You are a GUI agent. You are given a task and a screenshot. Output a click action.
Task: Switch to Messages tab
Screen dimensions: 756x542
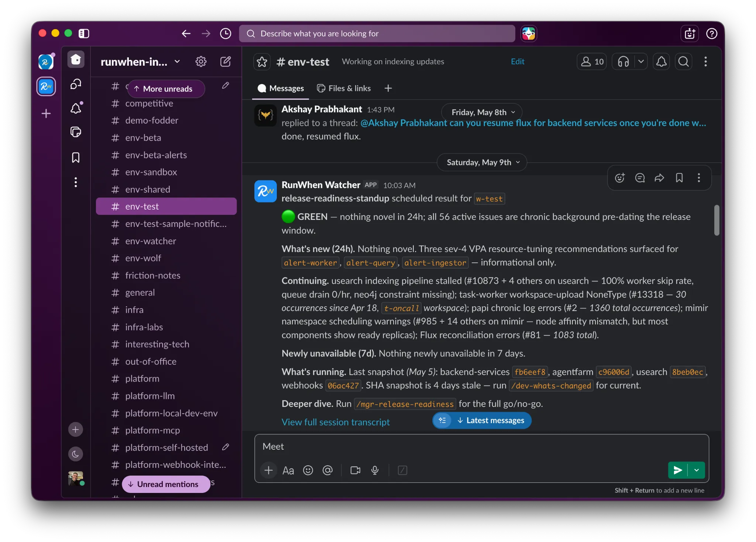click(x=281, y=89)
